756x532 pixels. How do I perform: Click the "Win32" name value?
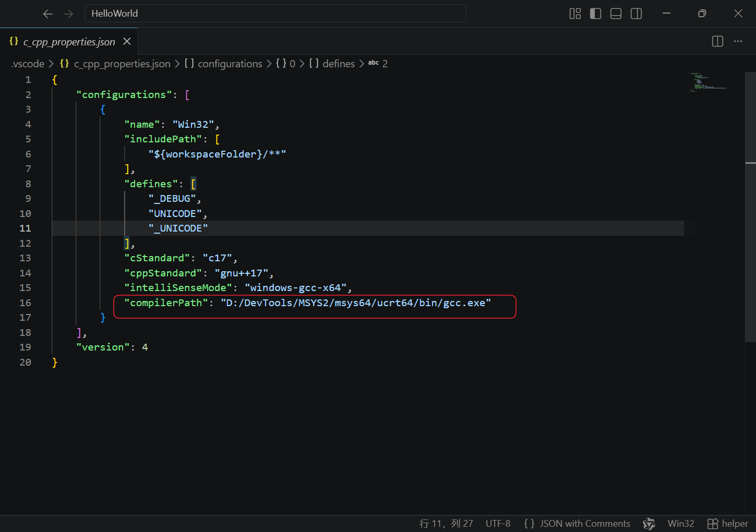tap(193, 125)
